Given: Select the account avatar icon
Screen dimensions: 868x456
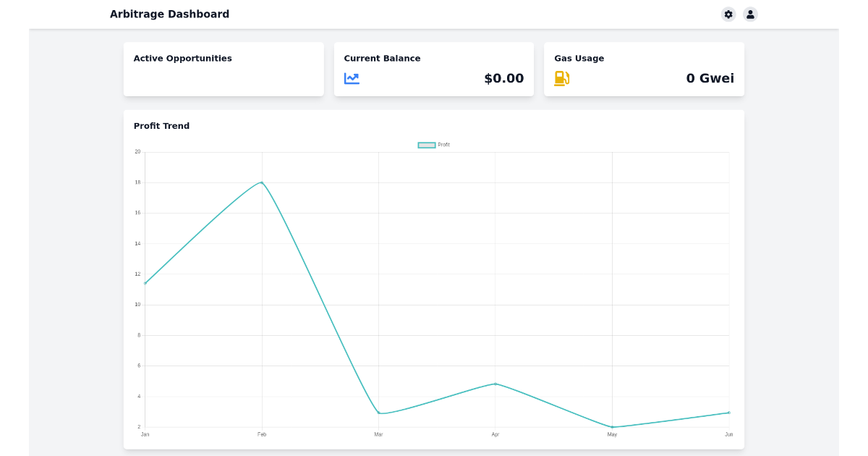Looking at the screenshot, I should 750,14.
